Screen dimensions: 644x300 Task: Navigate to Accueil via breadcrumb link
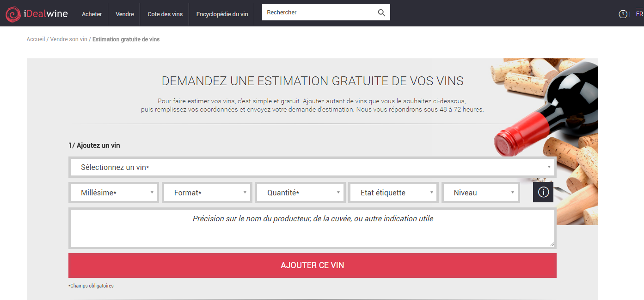pyautogui.click(x=36, y=39)
